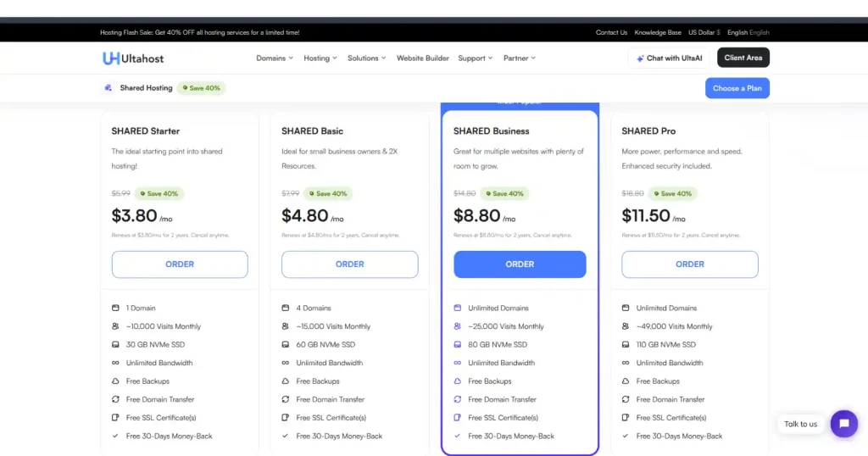Viewport: 868px width, 456px height.
Task: Click the Ultahost logo
Action: [133, 58]
